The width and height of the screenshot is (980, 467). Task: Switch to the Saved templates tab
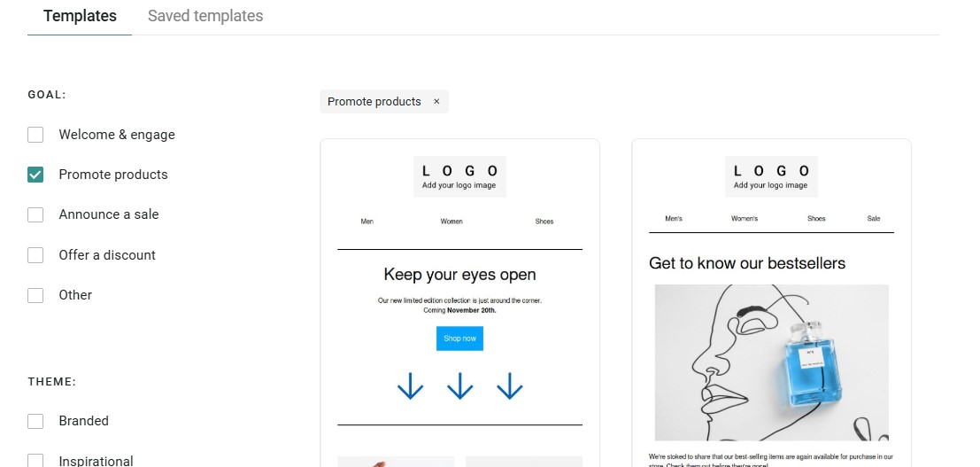pos(205,16)
